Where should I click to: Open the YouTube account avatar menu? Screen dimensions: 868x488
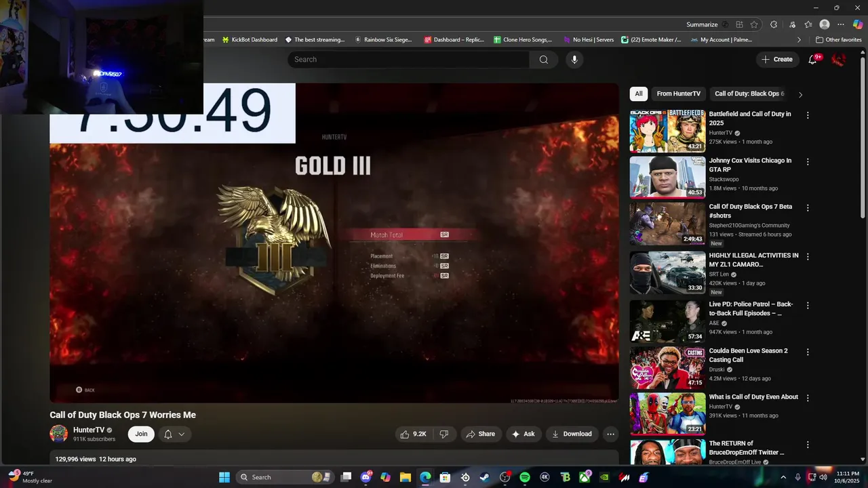coord(838,60)
